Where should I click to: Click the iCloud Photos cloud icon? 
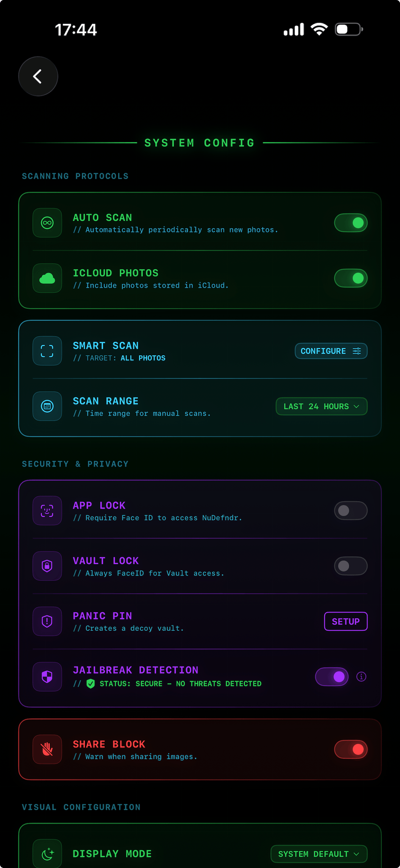pos(47,278)
